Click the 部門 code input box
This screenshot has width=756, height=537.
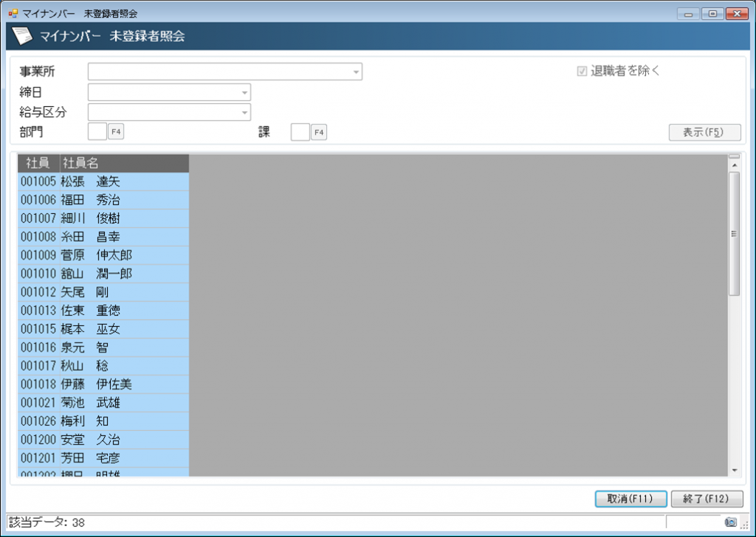tap(97, 132)
